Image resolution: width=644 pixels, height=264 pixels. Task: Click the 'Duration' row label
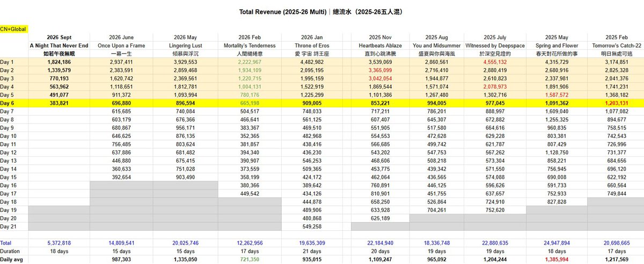(x=10, y=251)
